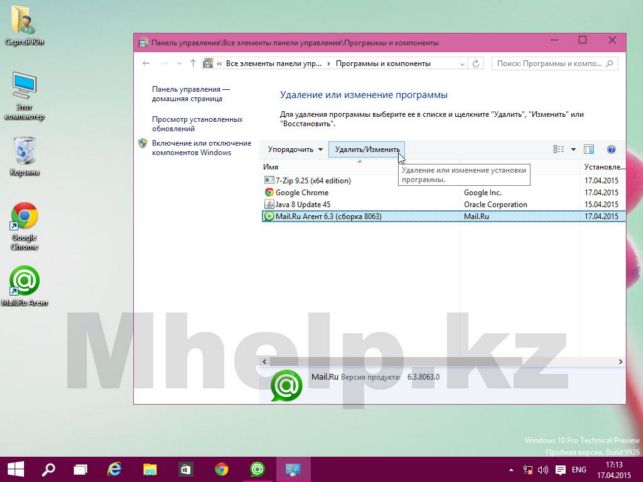
Task: Open the notifications tray icon
Action: click(560, 470)
